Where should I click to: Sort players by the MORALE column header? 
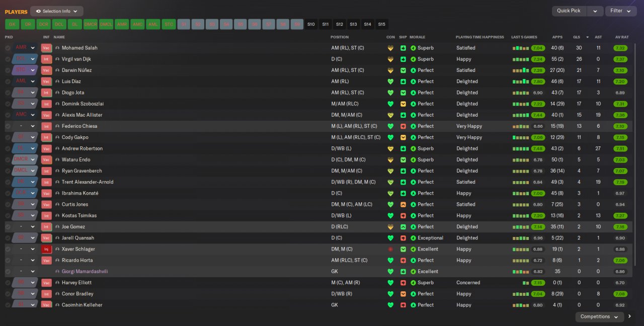[x=417, y=37]
